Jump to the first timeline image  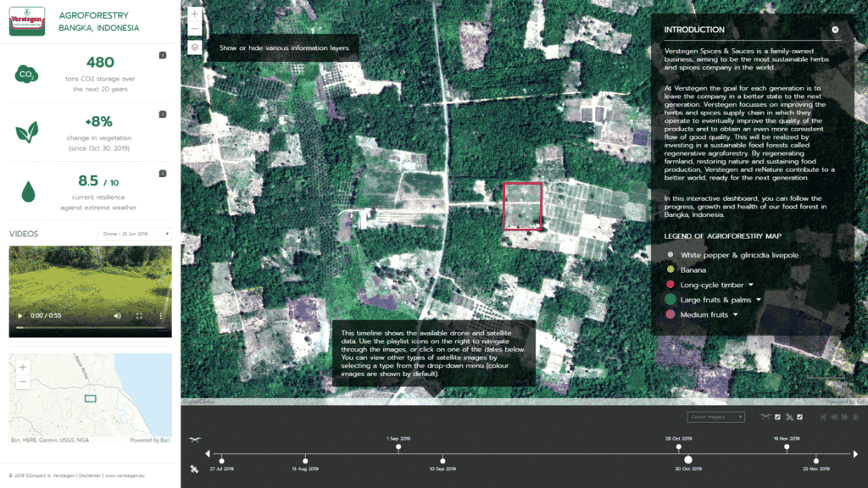[x=821, y=417]
